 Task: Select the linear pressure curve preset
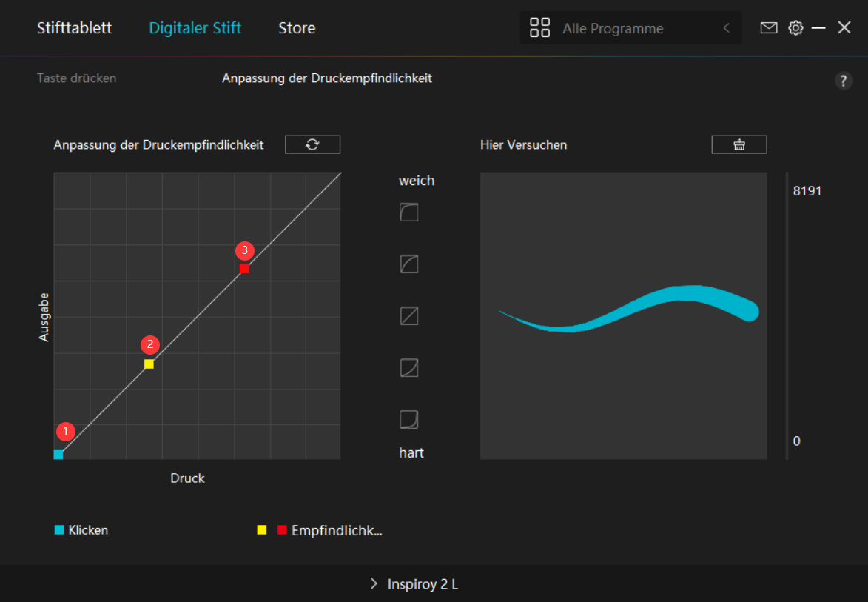pos(409,316)
